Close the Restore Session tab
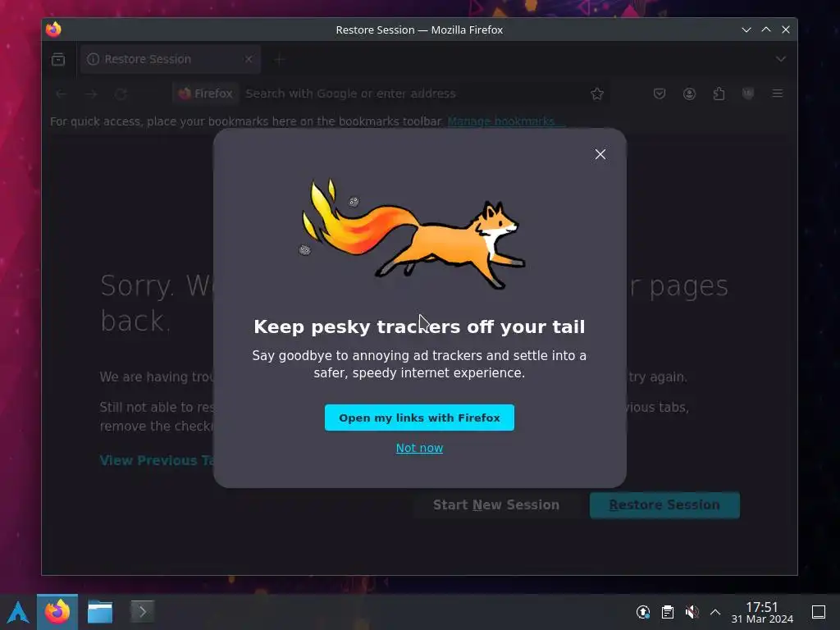This screenshot has height=630, width=840. pyautogui.click(x=248, y=59)
